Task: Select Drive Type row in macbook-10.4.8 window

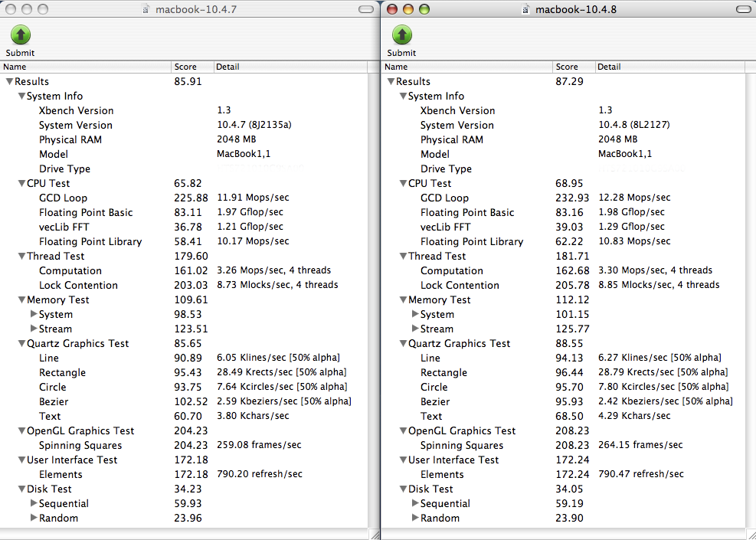Action: (x=563, y=169)
